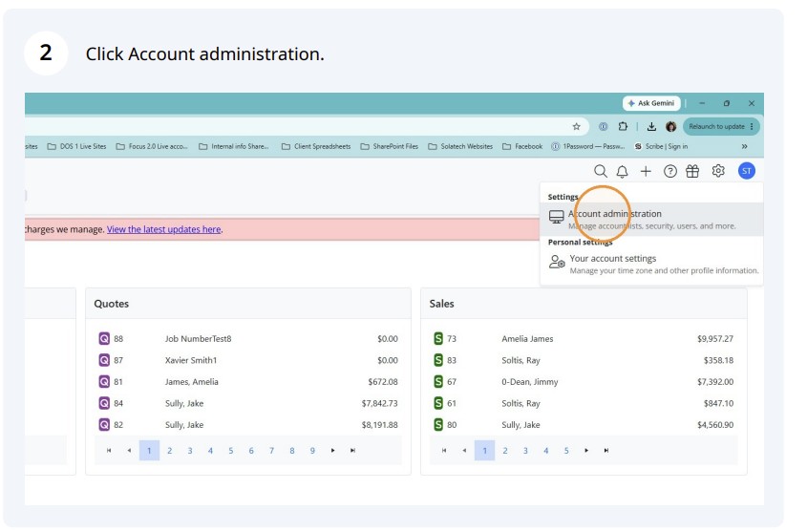Click the S icon for sale 73
The width and height of the screenshot is (807, 532).
438,338
